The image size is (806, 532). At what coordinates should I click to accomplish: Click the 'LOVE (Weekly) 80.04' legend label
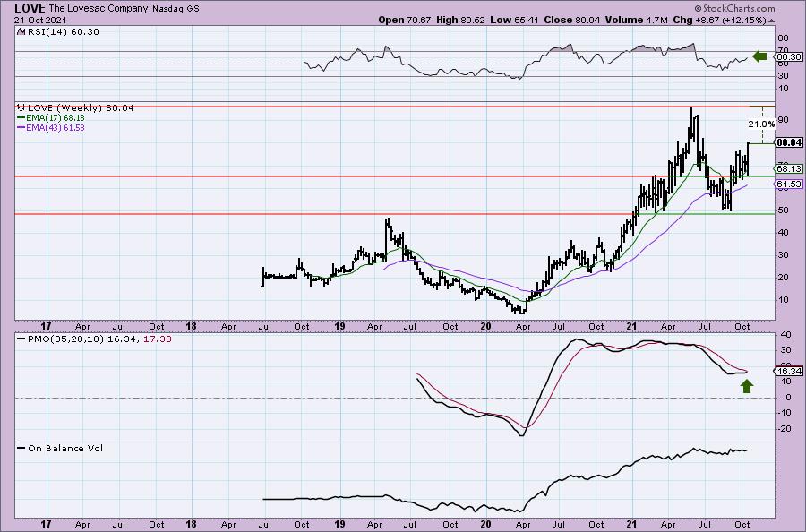tap(81, 108)
